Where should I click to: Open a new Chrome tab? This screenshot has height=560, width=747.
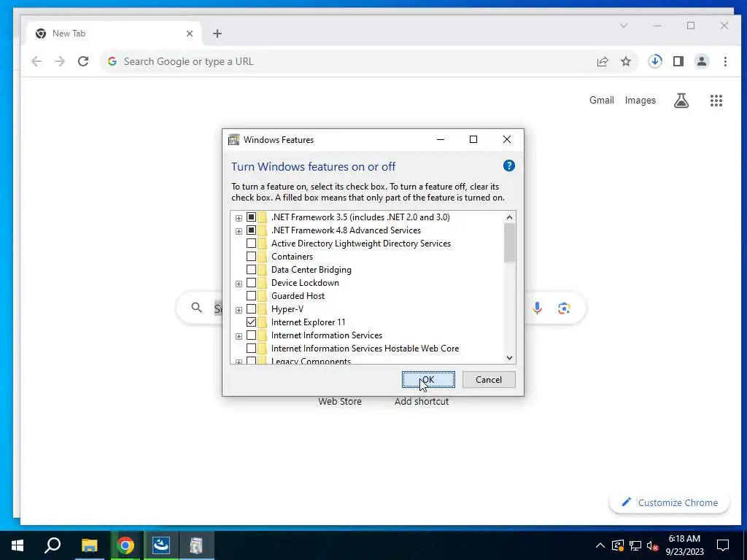click(x=217, y=34)
